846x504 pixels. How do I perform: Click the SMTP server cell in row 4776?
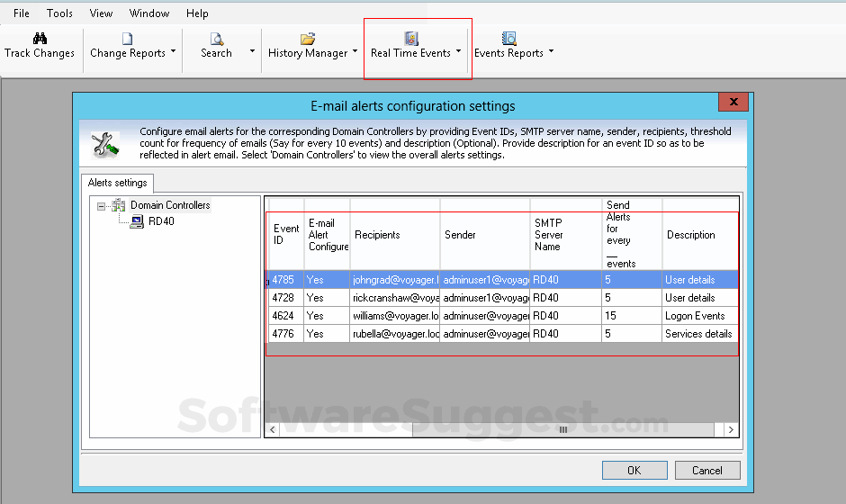point(565,334)
